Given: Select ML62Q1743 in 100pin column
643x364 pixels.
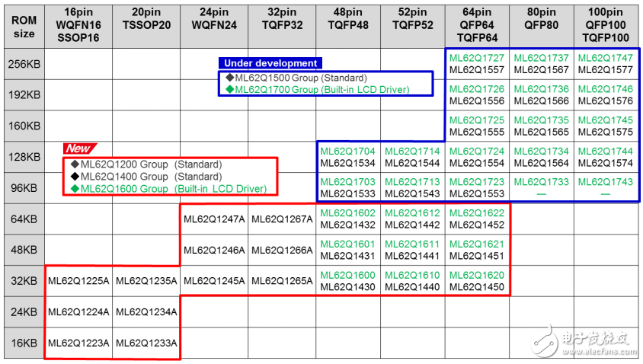Looking at the screenshot, I should (605, 181).
